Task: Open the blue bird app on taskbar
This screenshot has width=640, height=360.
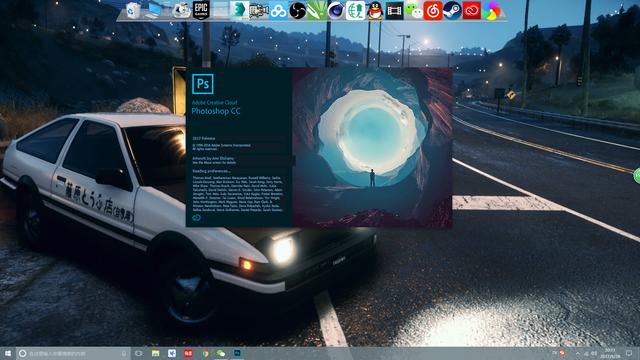Action: coord(172,353)
